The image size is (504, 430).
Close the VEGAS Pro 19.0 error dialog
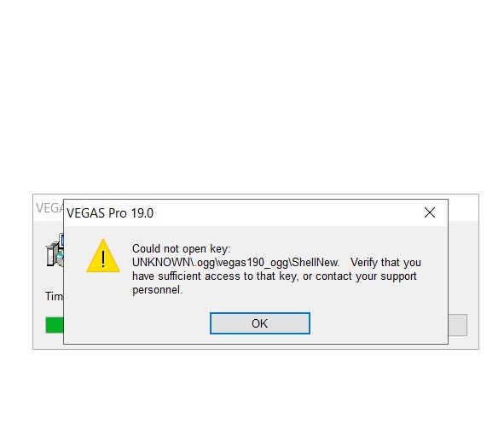pyautogui.click(x=430, y=212)
